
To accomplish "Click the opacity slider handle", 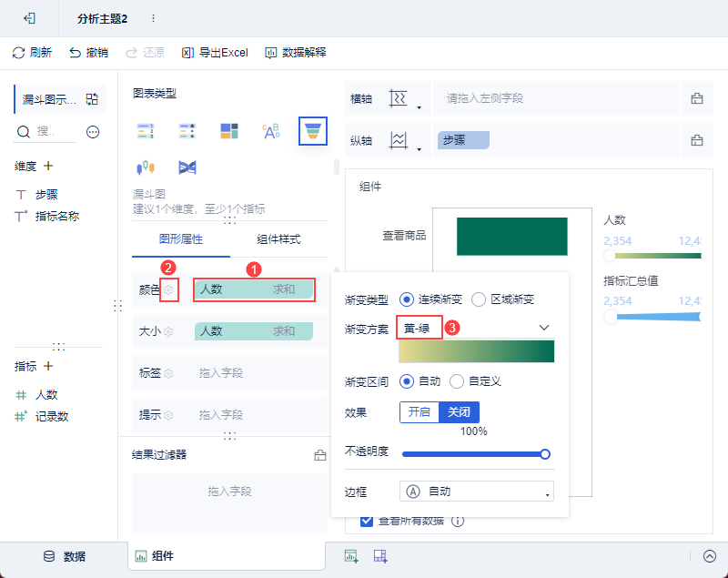I will [x=545, y=453].
